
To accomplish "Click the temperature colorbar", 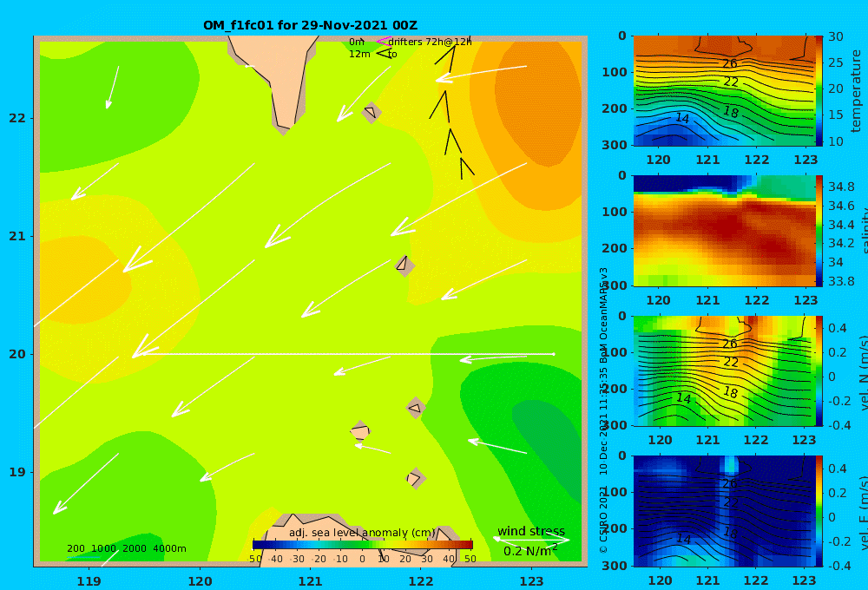I will (819, 91).
